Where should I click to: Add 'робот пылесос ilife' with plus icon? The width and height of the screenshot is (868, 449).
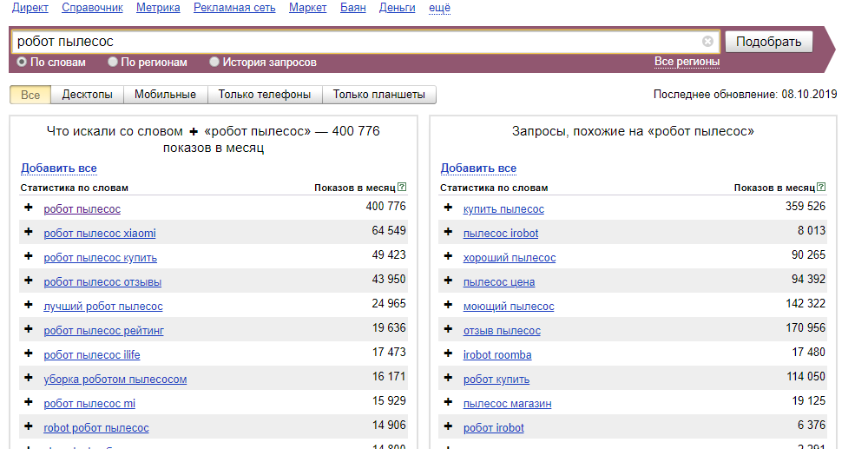pos(29,353)
